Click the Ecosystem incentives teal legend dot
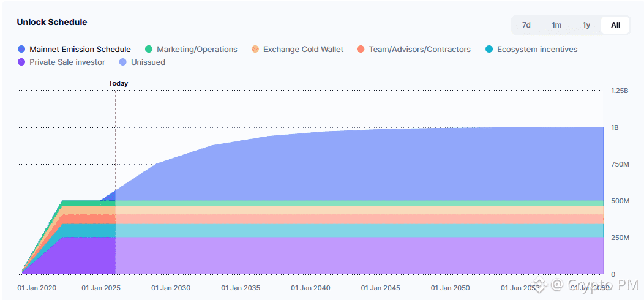 click(x=489, y=50)
